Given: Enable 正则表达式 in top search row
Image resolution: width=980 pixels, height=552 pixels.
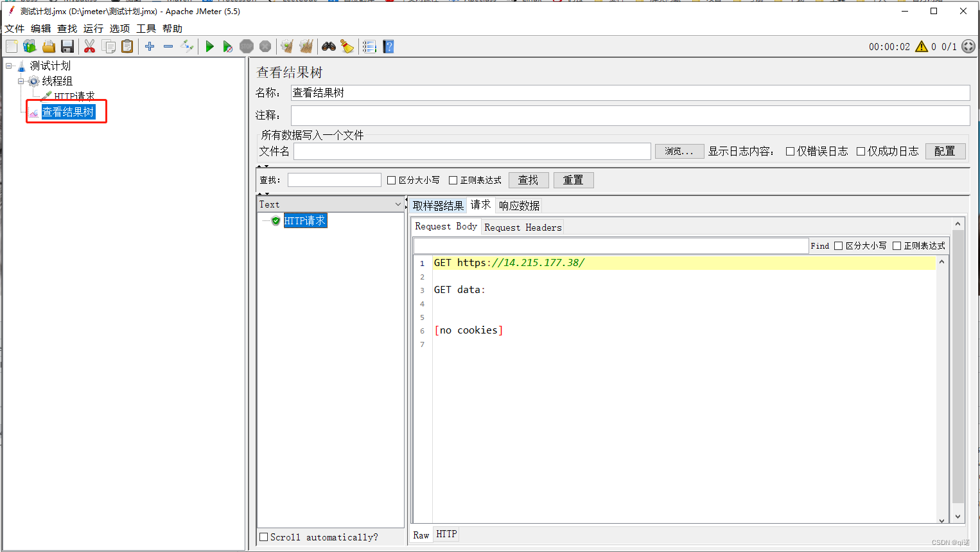Looking at the screenshot, I should (453, 181).
